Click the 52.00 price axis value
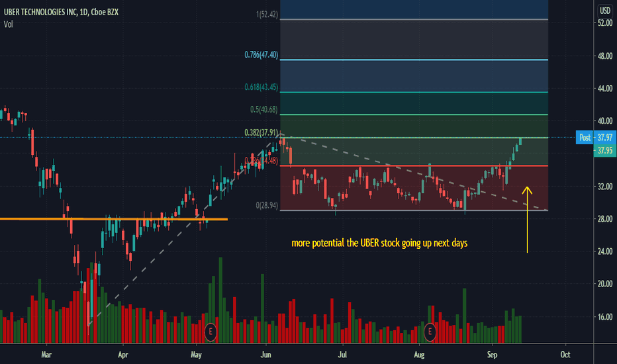Image resolution: width=617 pixels, height=364 pixels. pos(605,23)
